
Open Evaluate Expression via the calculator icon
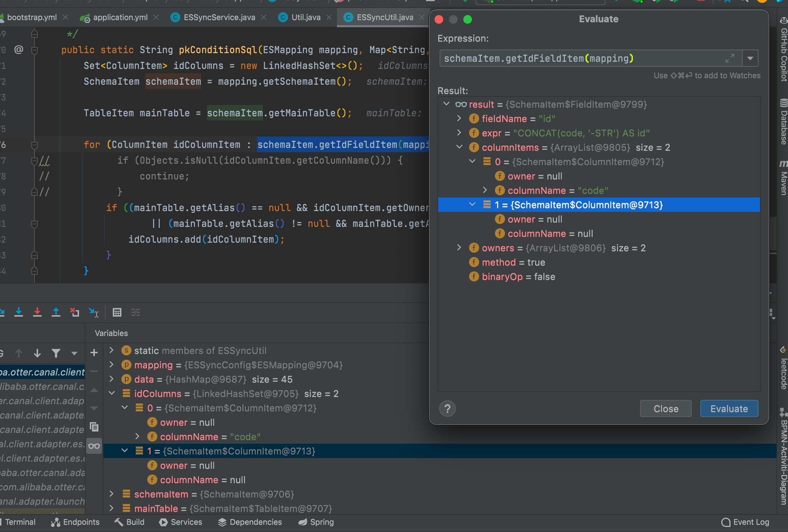tap(117, 312)
